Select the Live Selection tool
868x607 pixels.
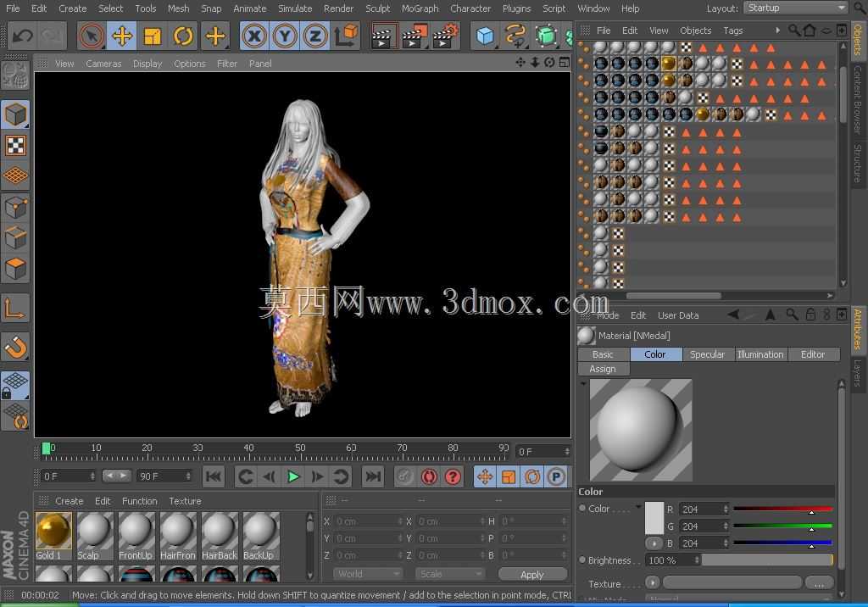tap(92, 36)
